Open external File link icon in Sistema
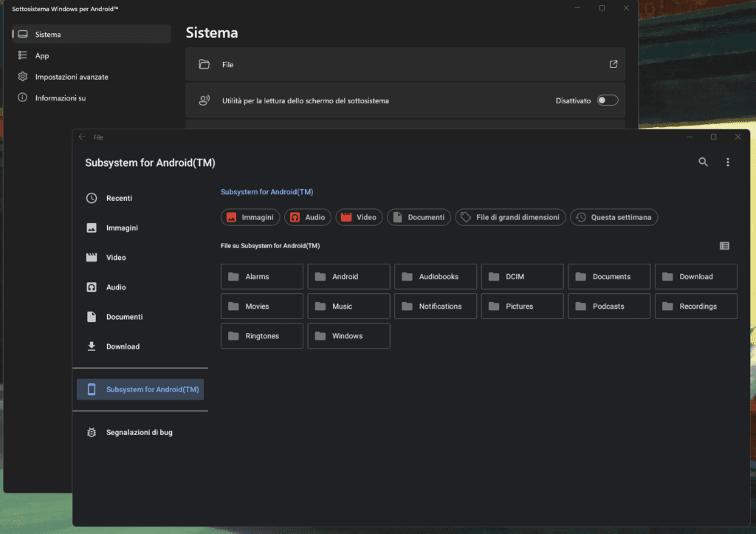The height and width of the screenshot is (534, 756). pos(613,64)
